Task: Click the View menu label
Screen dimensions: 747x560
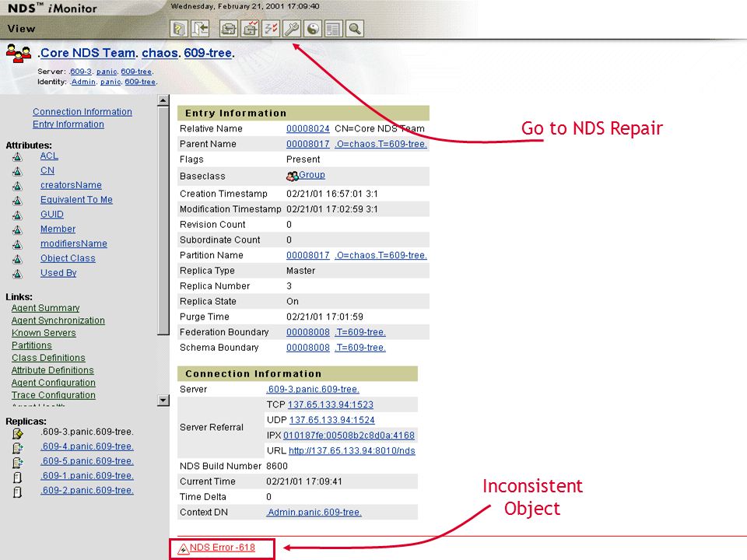Action: point(22,29)
